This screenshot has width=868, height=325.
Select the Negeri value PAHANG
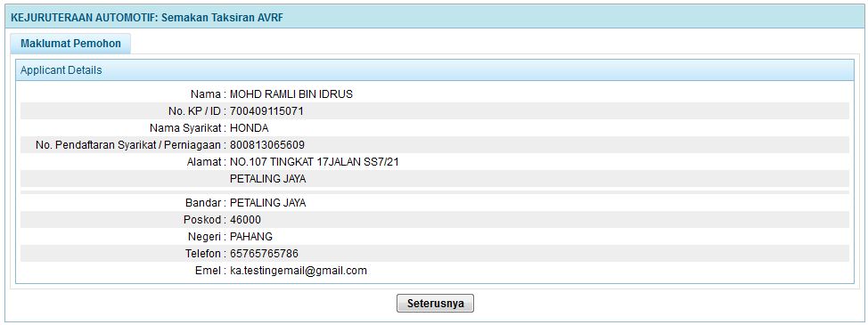(251, 237)
